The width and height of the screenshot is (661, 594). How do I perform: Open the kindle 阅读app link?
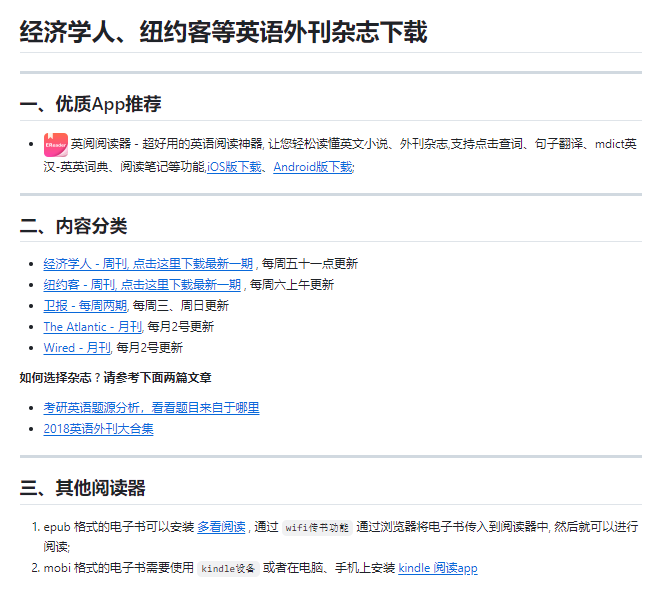(437, 568)
